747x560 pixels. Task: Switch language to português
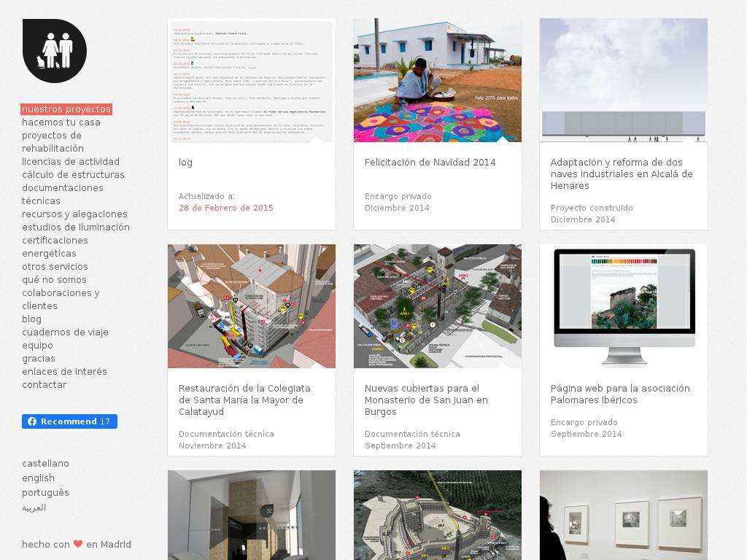[45, 493]
